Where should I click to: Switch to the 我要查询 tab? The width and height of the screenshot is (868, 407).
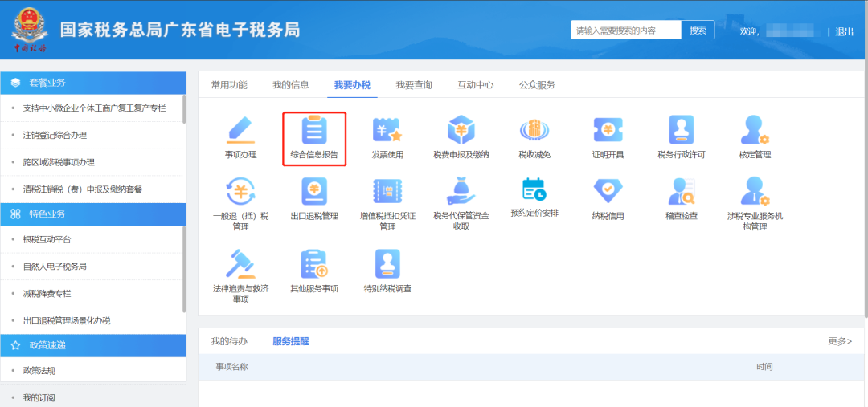414,85
